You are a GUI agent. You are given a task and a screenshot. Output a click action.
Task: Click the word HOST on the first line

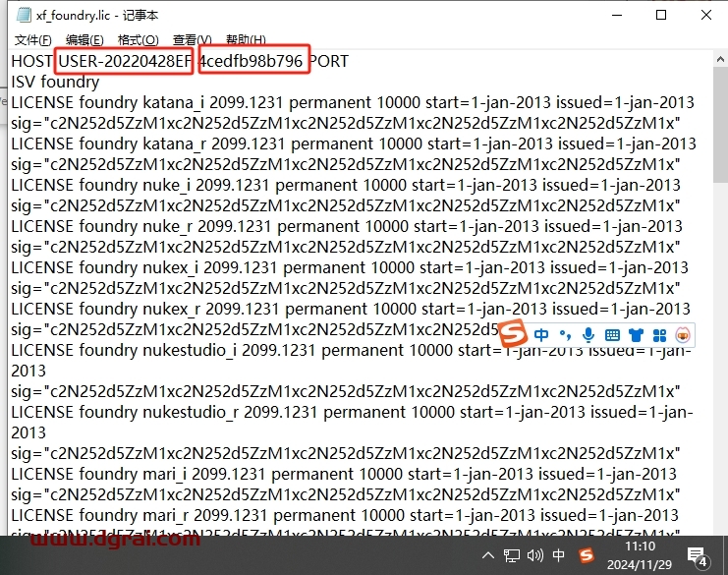pyautogui.click(x=32, y=61)
